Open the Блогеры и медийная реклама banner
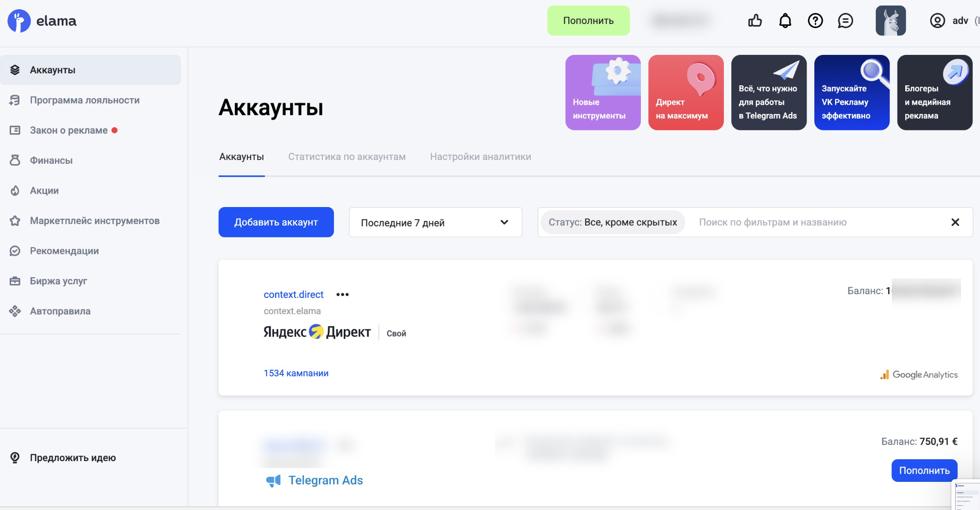This screenshot has height=510, width=980. tap(935, 92)
